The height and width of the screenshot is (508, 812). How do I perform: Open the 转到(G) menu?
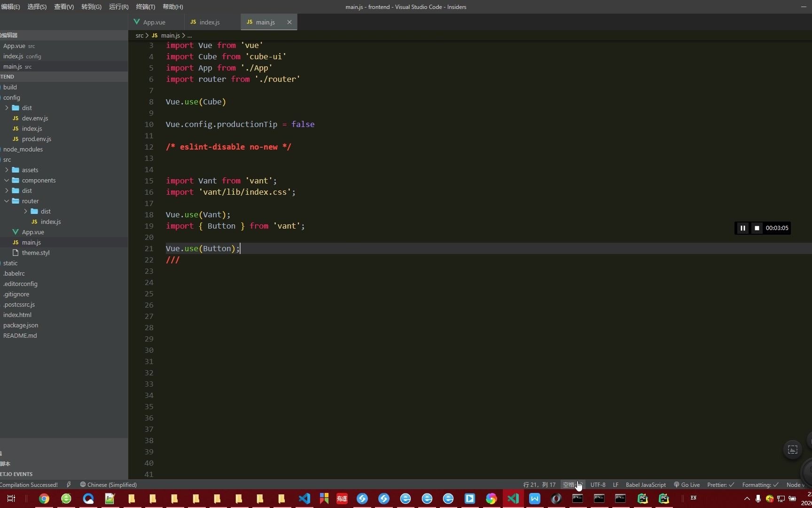point(91,7)
